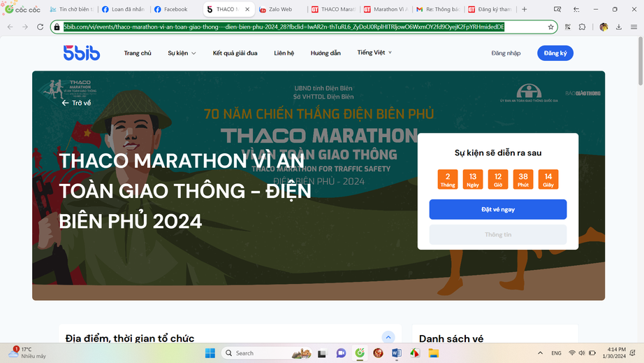Open the Windows Start menu
Image resolution: width=644 pixels, height=363 pixels.
(x=210, y=353)
